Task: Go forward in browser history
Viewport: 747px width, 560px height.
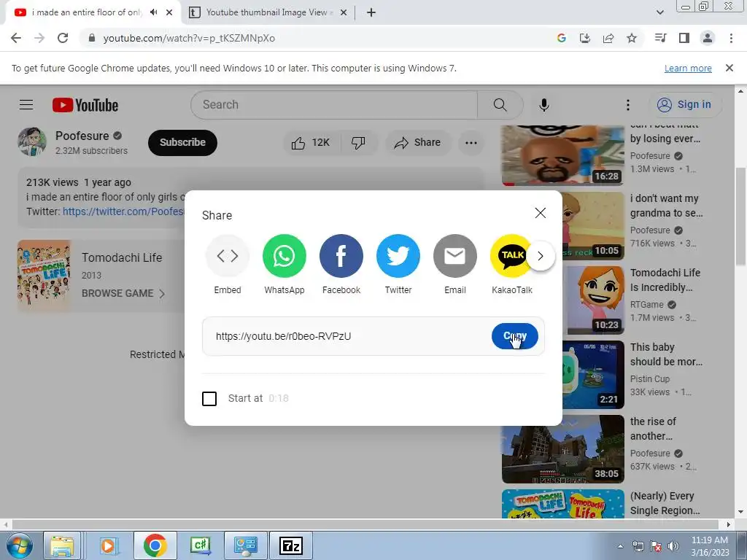Action: tap(39, 38)
